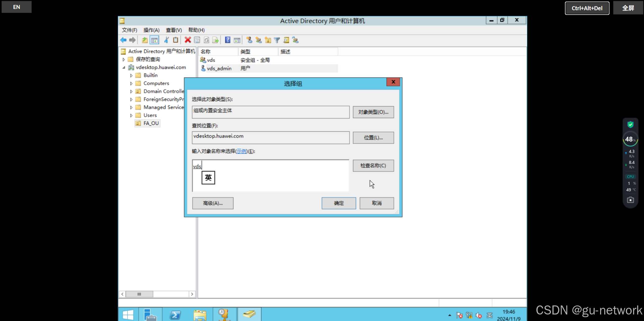The image size is (644, 321).
Task: Launch PowerShell from the taskbar
Action: click(x=175, y=314)
